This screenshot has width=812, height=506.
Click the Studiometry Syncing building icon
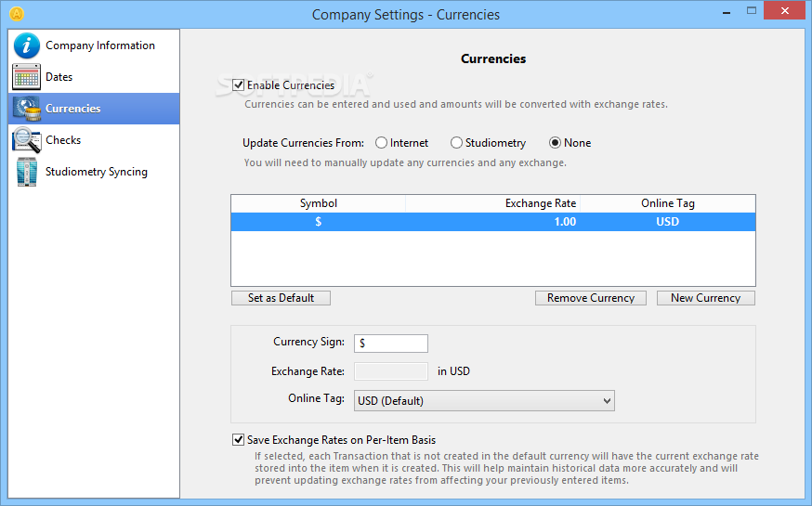click(26, 172)
